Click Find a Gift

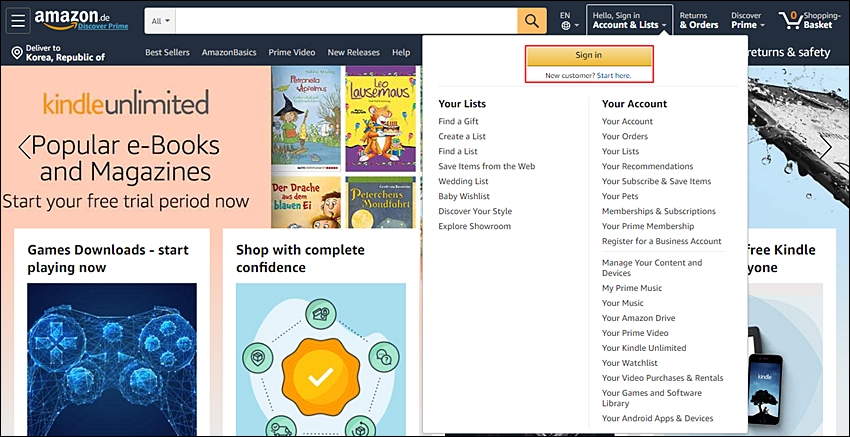(458, 121)
